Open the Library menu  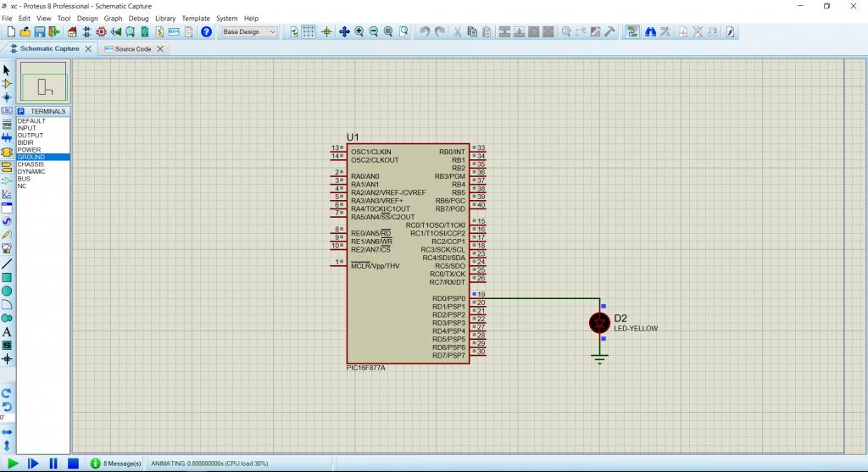(165, 19)
